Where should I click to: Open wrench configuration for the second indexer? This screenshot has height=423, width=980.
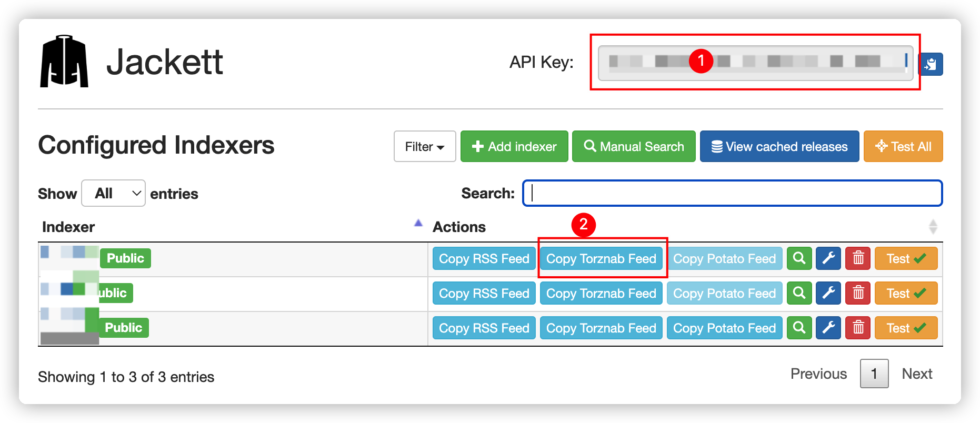[x=828, y=293]
